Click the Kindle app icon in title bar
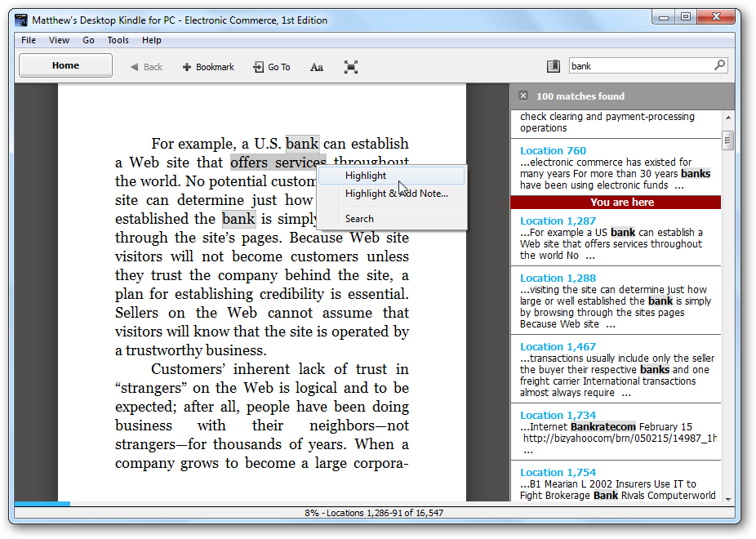 21,20
